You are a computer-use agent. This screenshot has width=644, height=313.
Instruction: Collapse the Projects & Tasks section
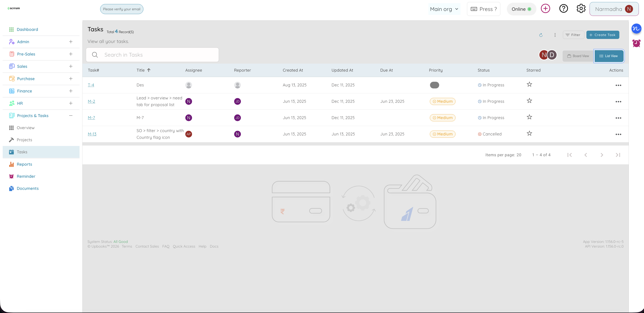(x=71, y=115)
